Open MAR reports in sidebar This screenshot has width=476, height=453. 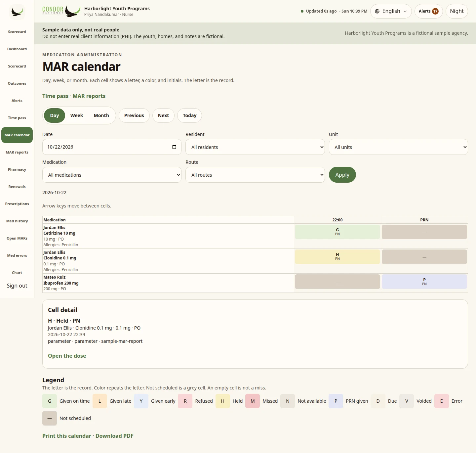tap(17, 152)
